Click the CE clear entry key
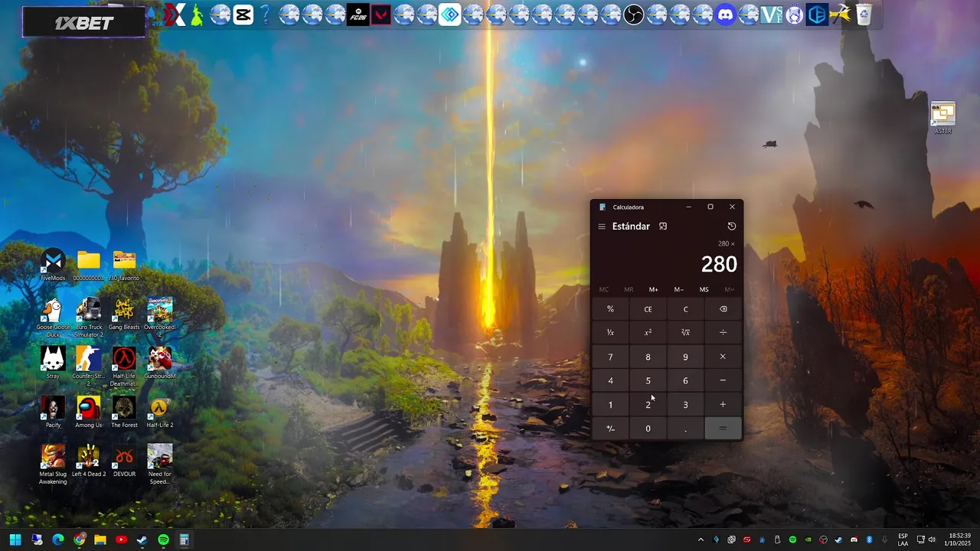This screenshot has width=980, height=551. (648, 309)
